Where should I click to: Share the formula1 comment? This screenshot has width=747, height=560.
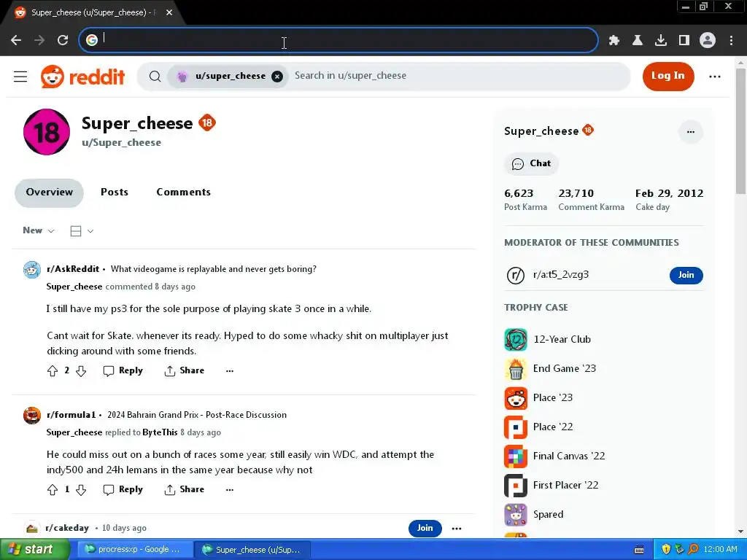coord(185,489)
